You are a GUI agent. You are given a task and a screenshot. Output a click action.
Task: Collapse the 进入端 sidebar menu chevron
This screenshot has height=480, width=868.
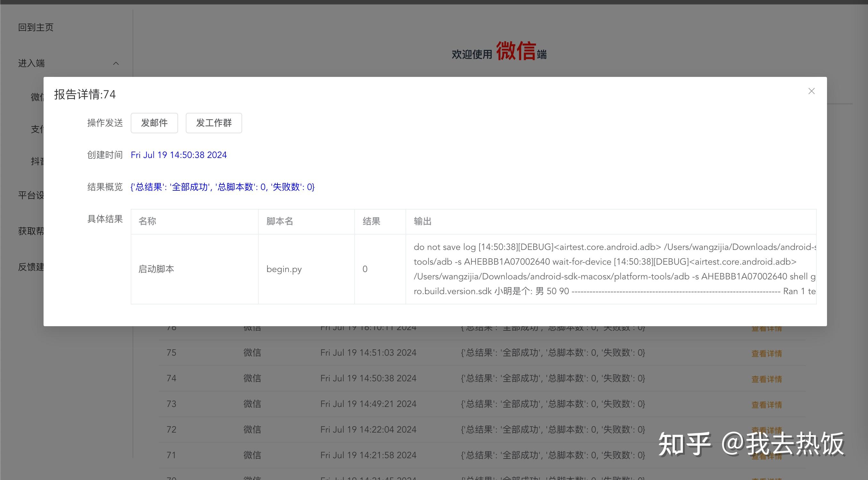click(x=116, y=63)
